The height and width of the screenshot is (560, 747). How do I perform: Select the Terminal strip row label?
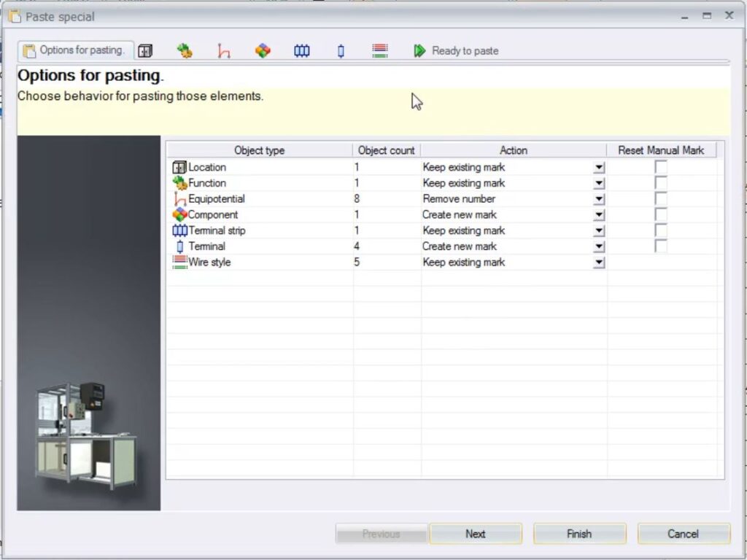(217, 230)
